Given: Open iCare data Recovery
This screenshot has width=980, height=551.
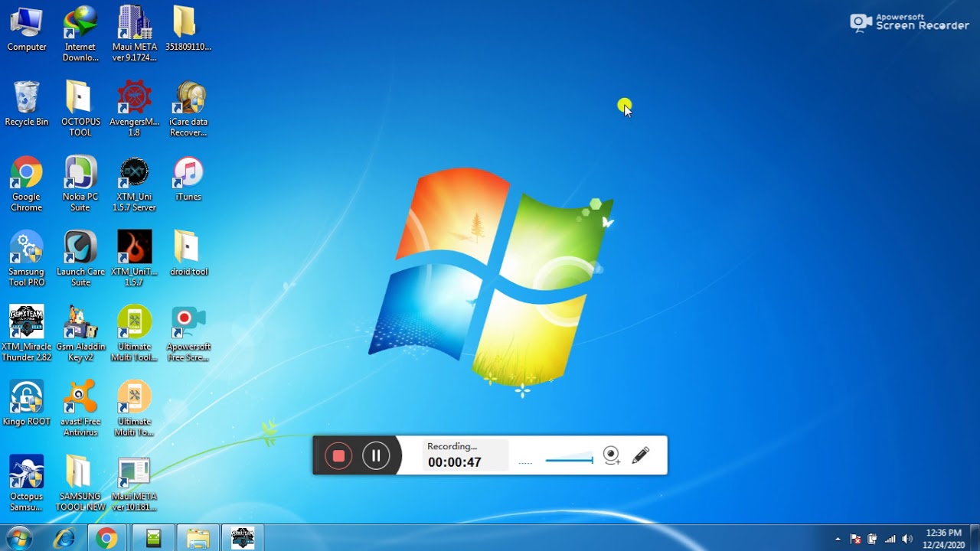Looking at the screenshot, I should tap(188, 109).
